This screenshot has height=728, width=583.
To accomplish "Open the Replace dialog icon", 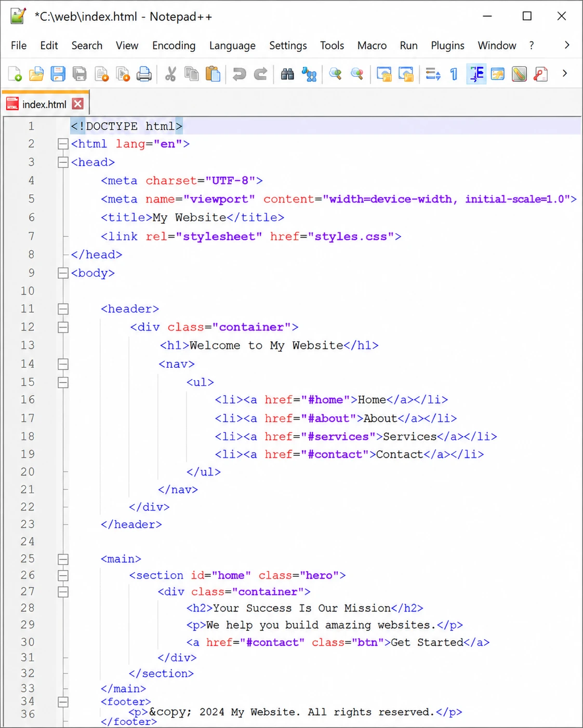I will (309, 74).
